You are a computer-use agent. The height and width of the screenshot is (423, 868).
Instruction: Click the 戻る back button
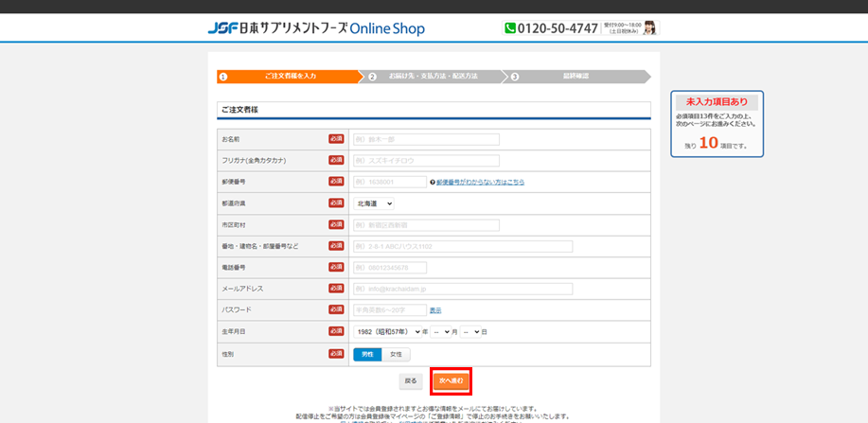pyautogui.click(x=411, y=381)
